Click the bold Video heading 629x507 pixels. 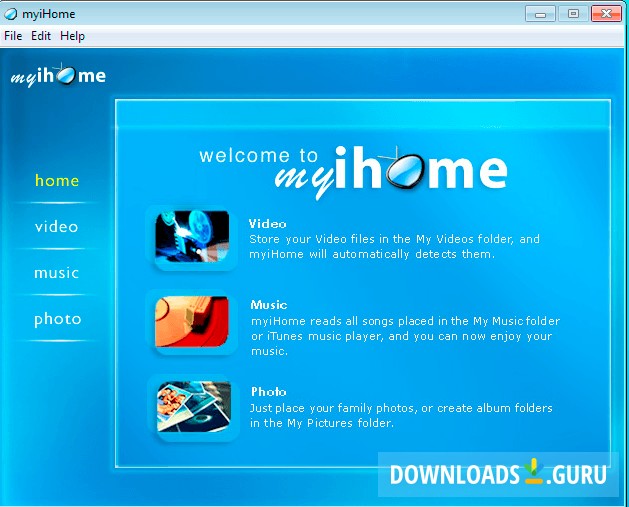tap(268, 224)
